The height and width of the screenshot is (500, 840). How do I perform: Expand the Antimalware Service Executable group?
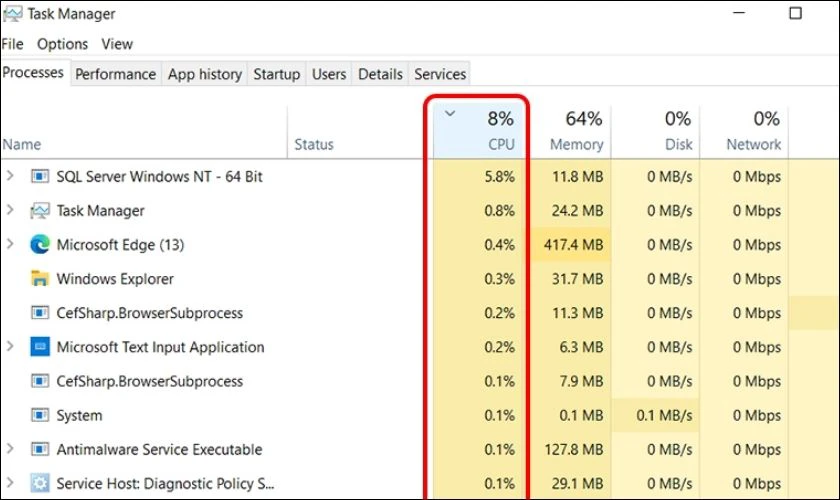pos(10,449)
